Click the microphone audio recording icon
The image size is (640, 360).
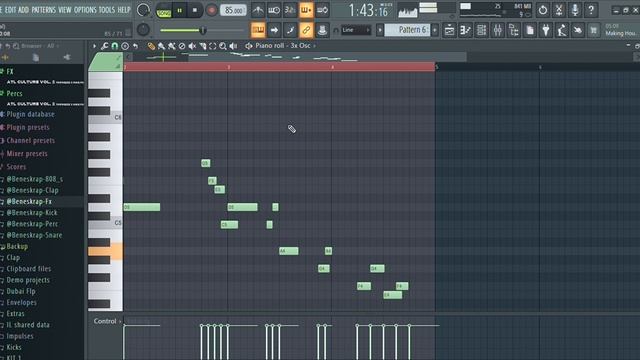point(575,10)
